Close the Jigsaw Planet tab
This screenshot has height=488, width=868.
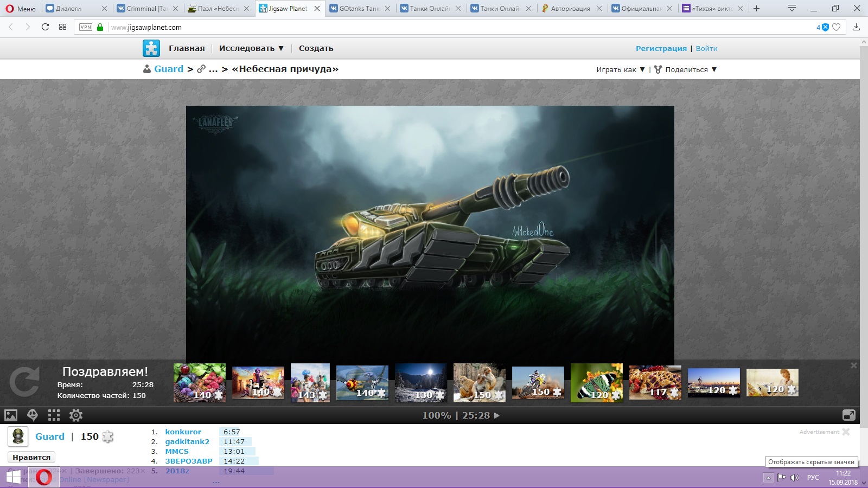(x=317, y=9)
